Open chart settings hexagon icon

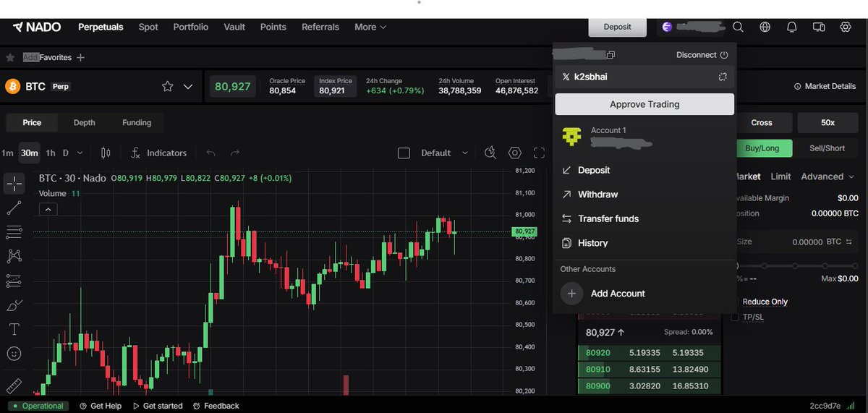(515, 153)
